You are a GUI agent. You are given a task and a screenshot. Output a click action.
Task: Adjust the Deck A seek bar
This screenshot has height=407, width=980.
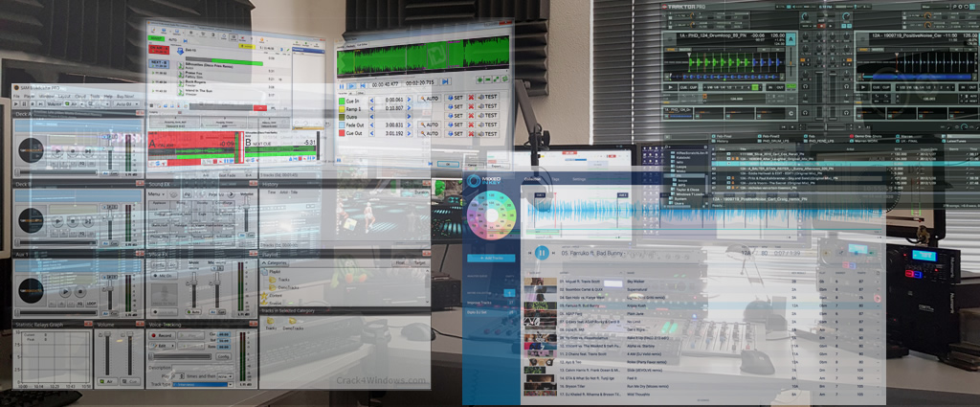click(57, 171)
